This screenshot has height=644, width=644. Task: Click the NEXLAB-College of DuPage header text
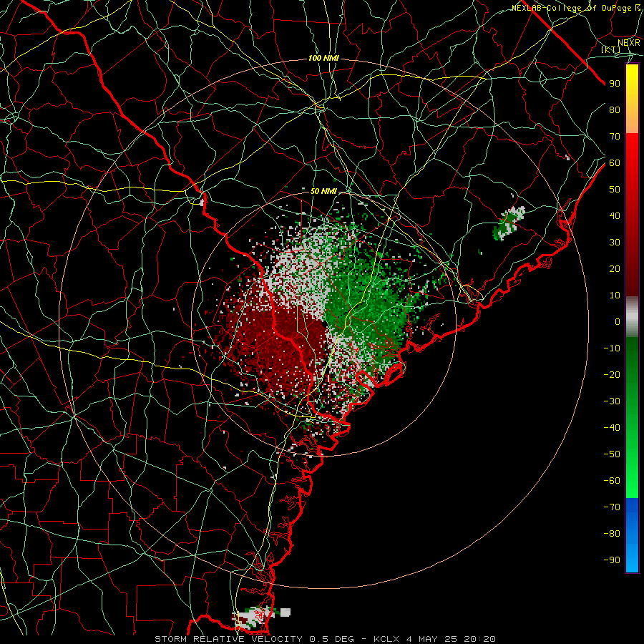(x=576, y=8)
